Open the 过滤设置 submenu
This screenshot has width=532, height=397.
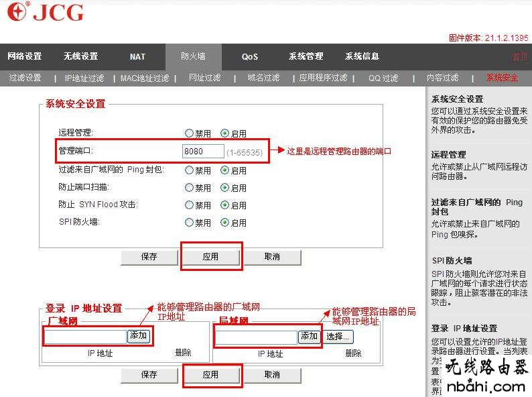(25, 78)
